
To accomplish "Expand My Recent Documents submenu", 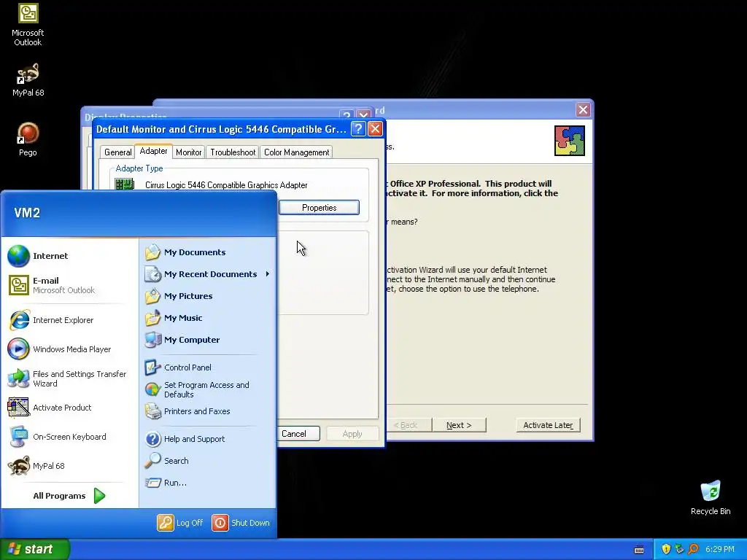I will 208,274.
